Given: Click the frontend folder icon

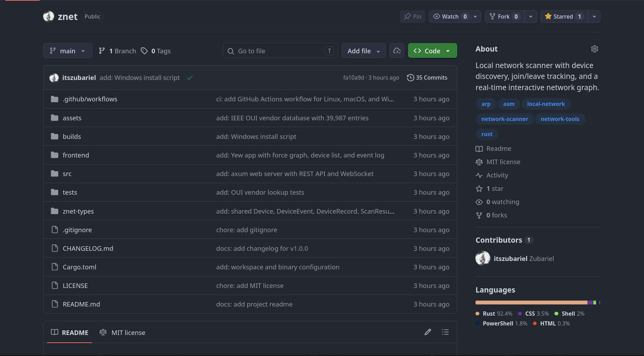Looking at the screenshot, I should tap(54, 155).
